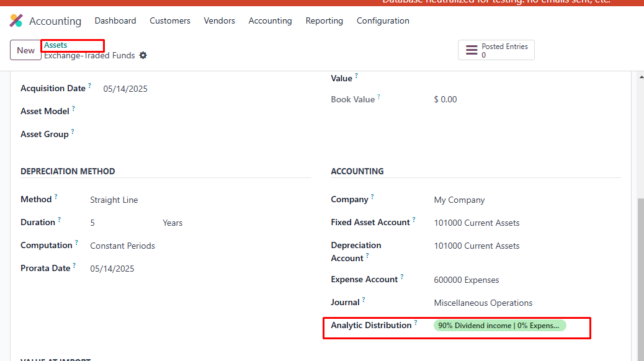Change the Years duration unit dropdown
The image size is (644, 361).
pos(172,223)
